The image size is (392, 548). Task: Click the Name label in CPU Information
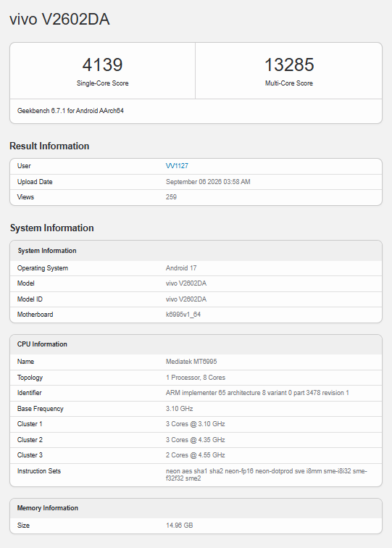25,362
